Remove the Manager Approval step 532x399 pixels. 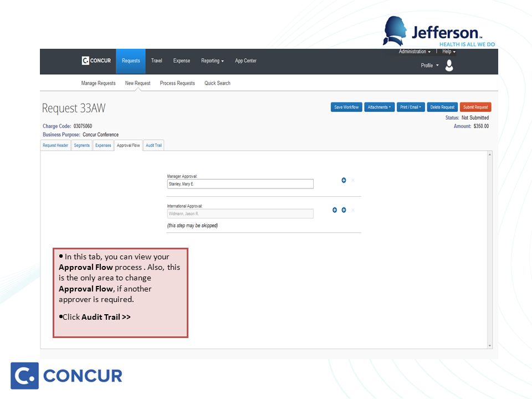[x=353, y=180]
